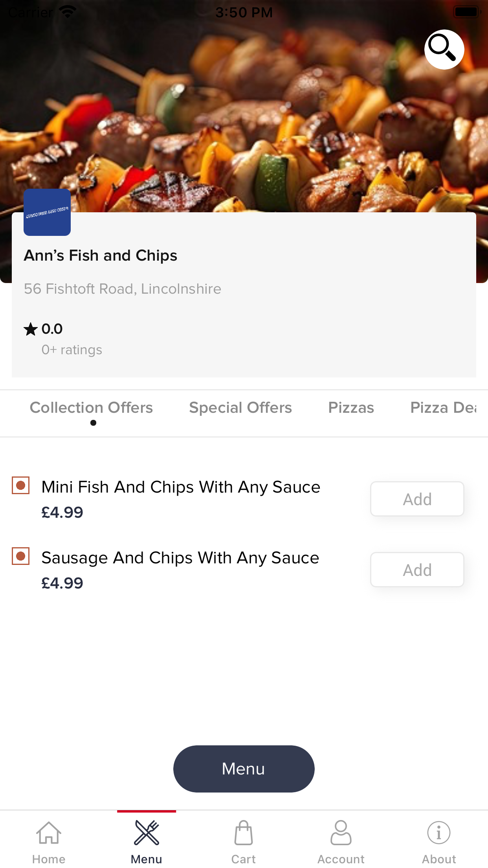The height and width of the screenshot is (868, 488).
Task: Go to the Account person icon
Action: click(341, 833)
